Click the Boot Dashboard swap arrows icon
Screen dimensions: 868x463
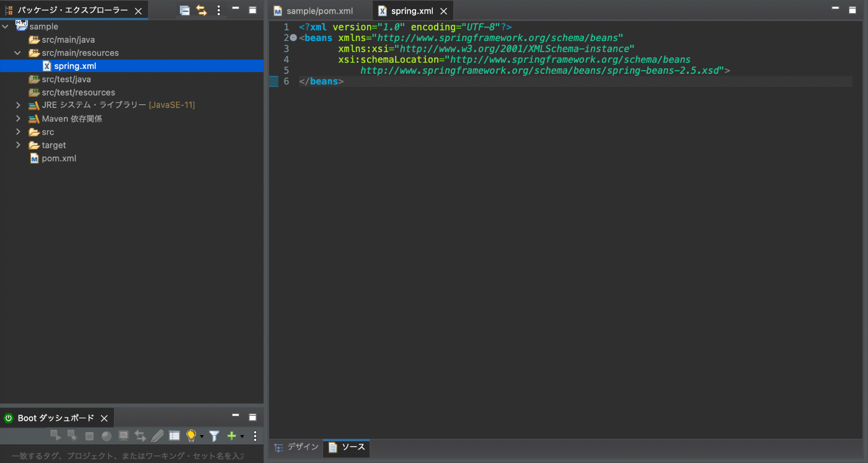[140, 436]
